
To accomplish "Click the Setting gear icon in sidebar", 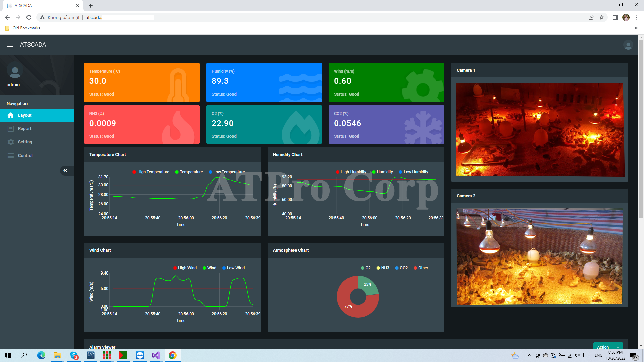I will coord(11,142).
